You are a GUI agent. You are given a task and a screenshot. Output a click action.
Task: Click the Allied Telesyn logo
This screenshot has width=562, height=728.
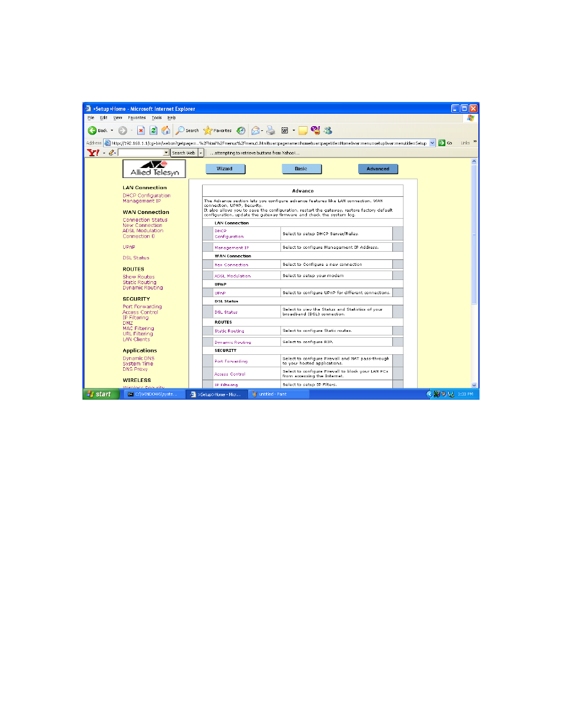(x=154, y=169)
